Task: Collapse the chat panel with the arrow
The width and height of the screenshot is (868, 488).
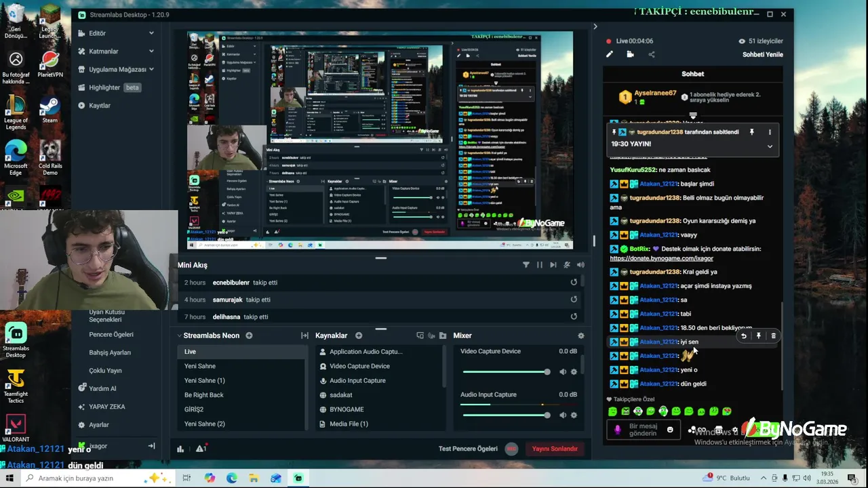Action: [595, 26]
